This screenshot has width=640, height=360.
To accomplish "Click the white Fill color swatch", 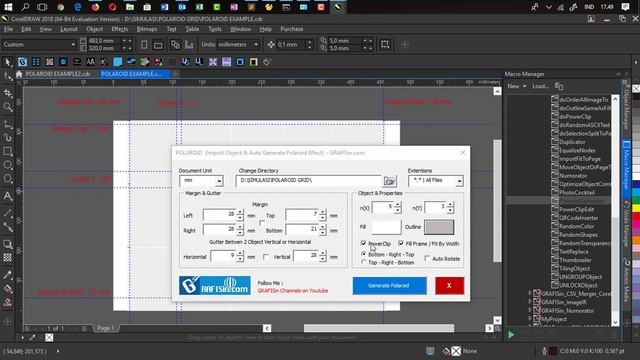I will [x=386, y=227].
